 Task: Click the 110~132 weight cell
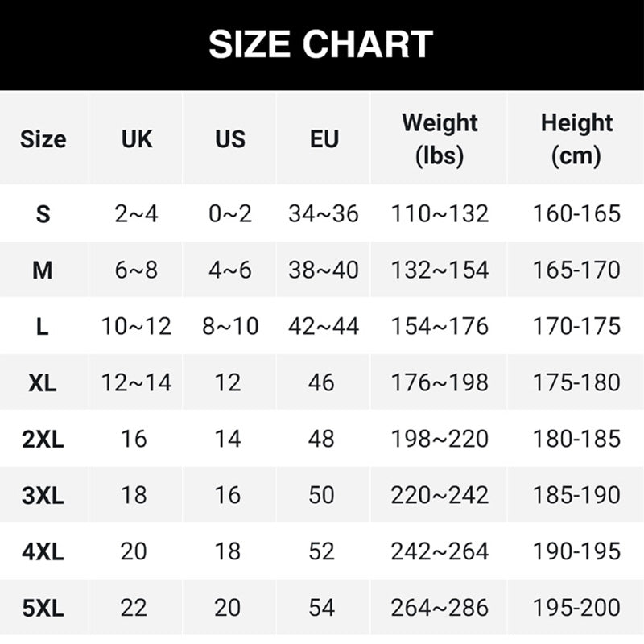point(440,213)
